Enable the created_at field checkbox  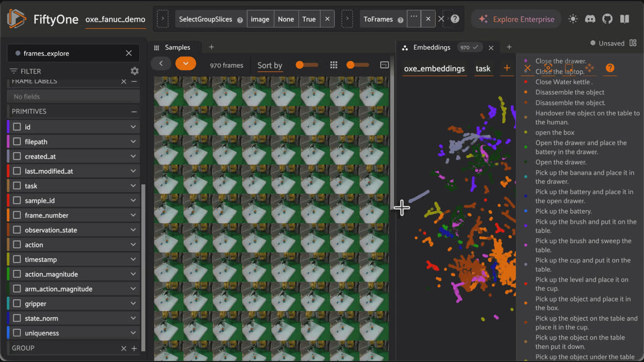[x=17, y=156]
